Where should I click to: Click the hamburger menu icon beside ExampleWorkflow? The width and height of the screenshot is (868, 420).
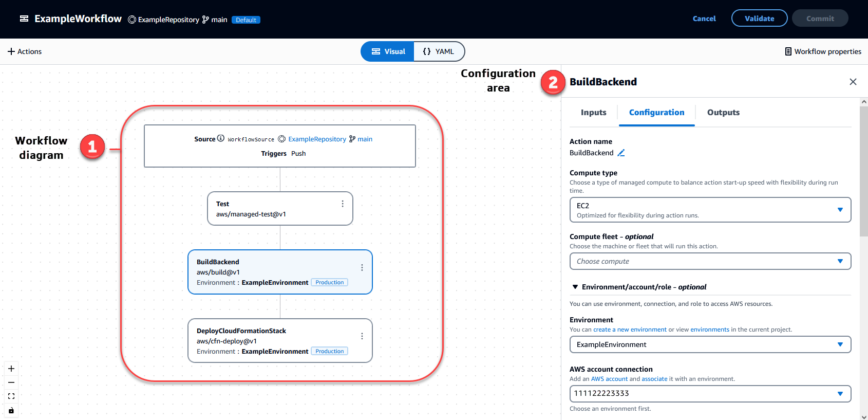24,19
